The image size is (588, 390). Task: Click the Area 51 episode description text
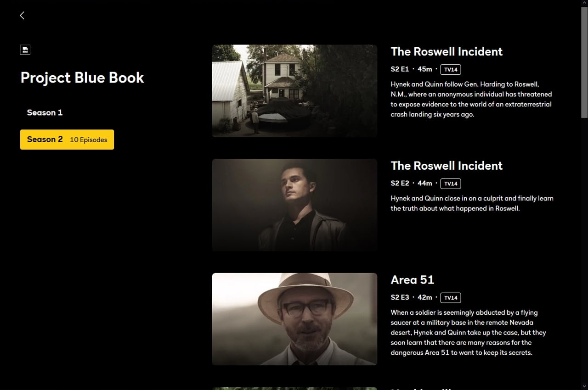point(469,333)
